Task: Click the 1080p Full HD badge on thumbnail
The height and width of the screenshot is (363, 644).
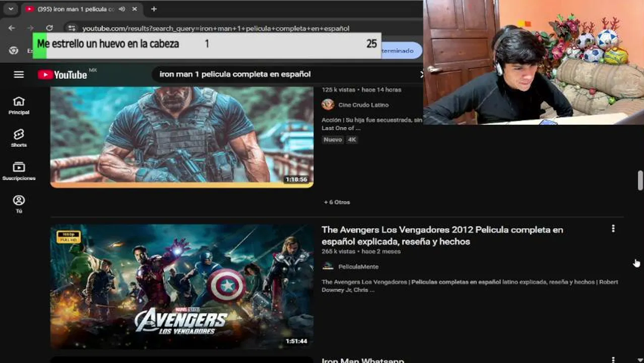Action: 69,237
